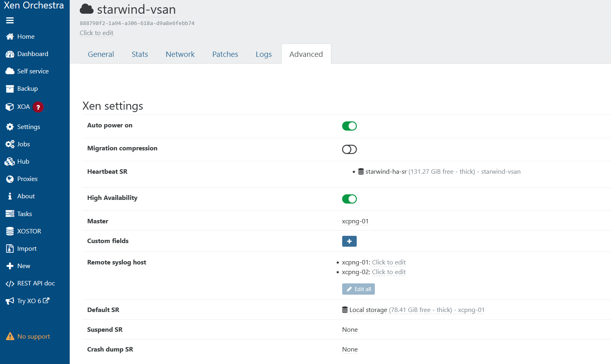This screenshot has height=364, width=611.
Task: Open Proxies in the sidebar
Action: pyautogui.click(x=27, y=179)
